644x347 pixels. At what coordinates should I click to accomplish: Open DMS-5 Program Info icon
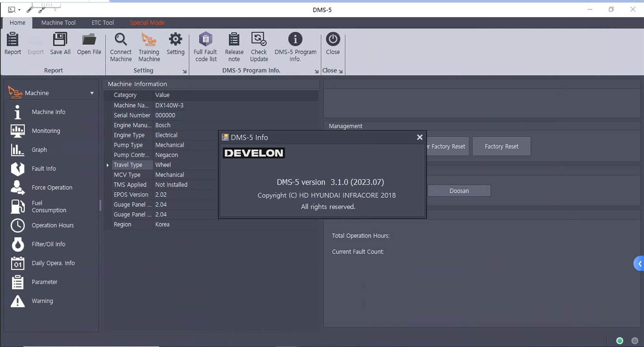click(x=295, y=40)
